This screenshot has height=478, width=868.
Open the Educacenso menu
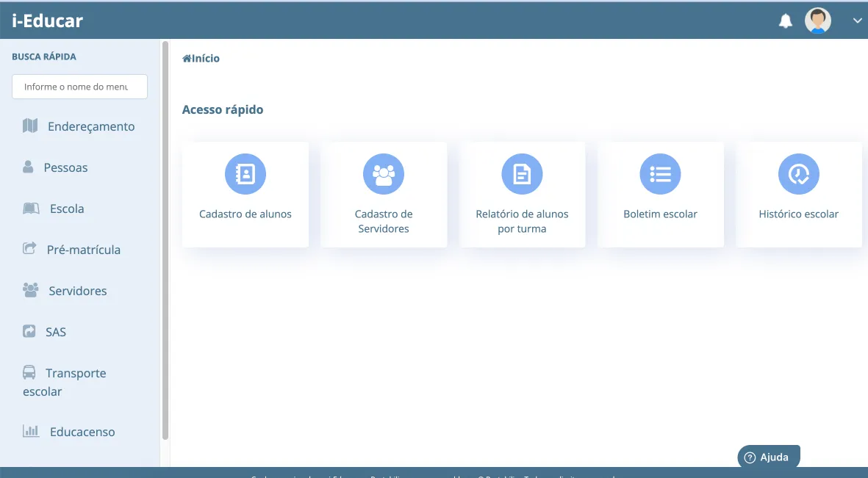pos(82,432)
